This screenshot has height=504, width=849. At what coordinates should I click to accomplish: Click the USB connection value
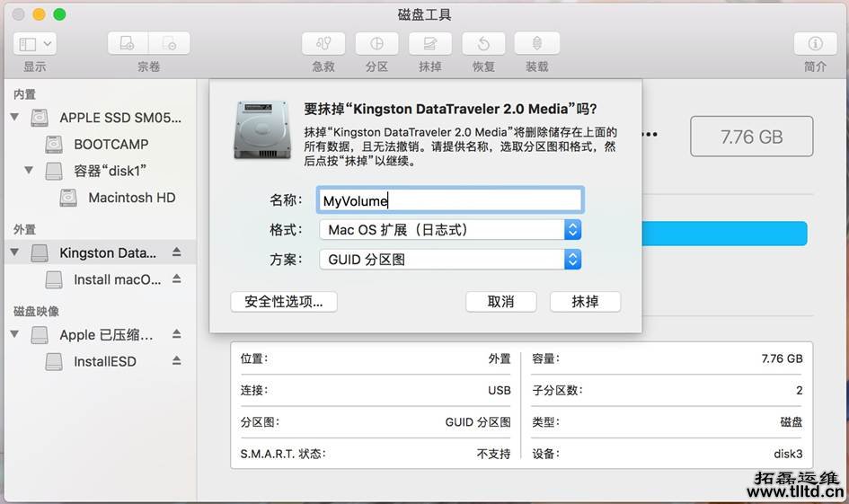500,390
